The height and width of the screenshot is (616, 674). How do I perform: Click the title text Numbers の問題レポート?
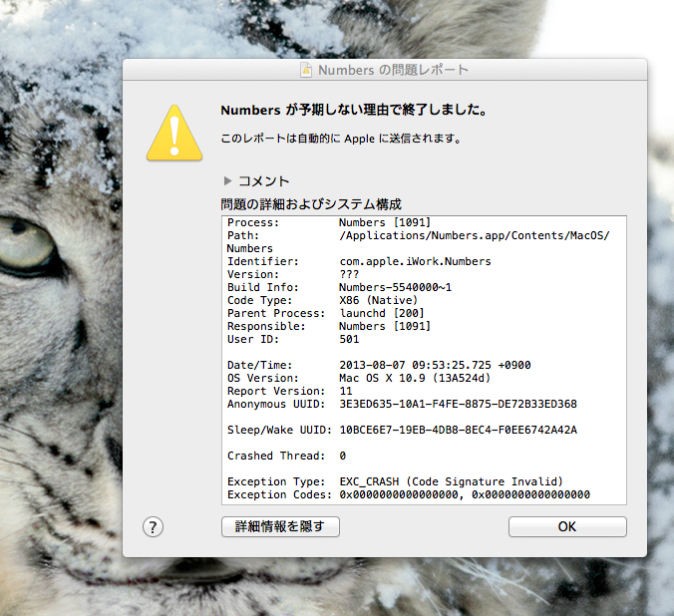(x=393, y=70)
